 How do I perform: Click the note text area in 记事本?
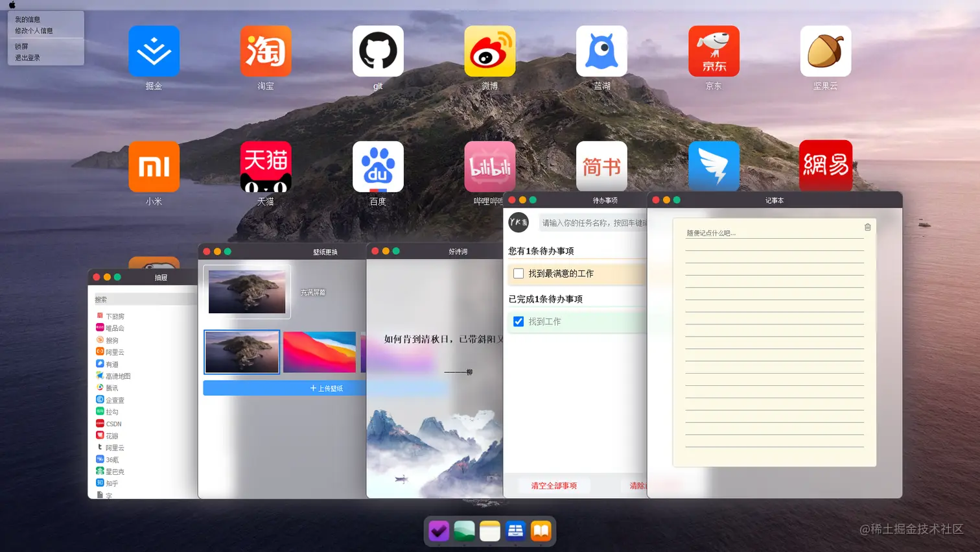[775, 342]
